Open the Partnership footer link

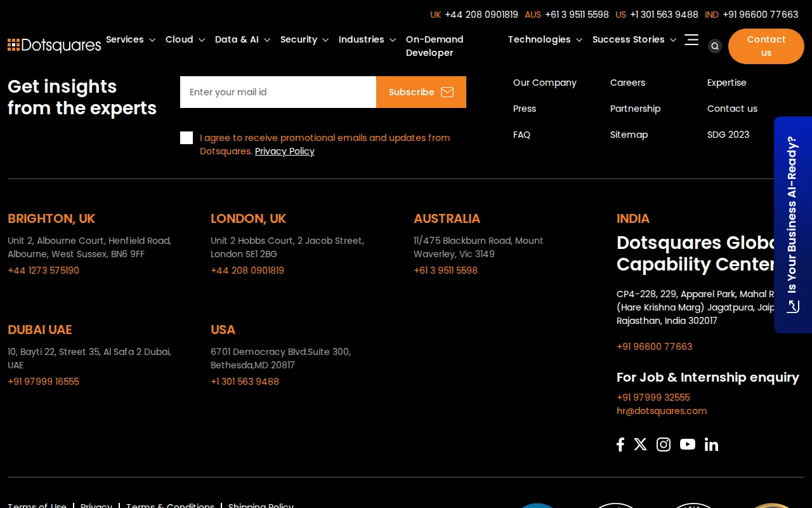pyautogui.click(x=635, y=109)
